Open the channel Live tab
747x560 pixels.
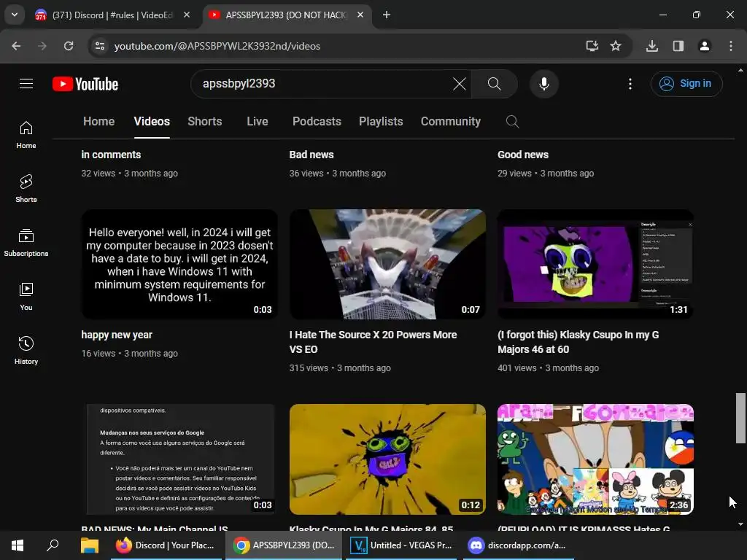coord(258,122)
